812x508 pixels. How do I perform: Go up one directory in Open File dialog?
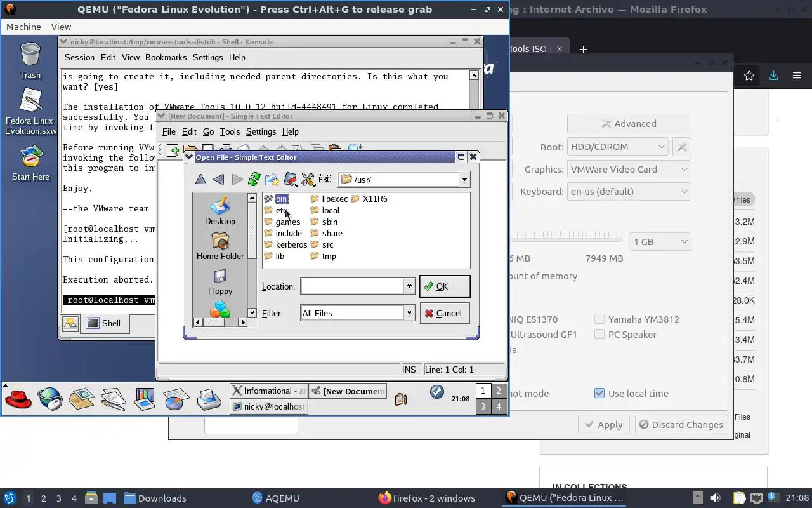(200, 180)
